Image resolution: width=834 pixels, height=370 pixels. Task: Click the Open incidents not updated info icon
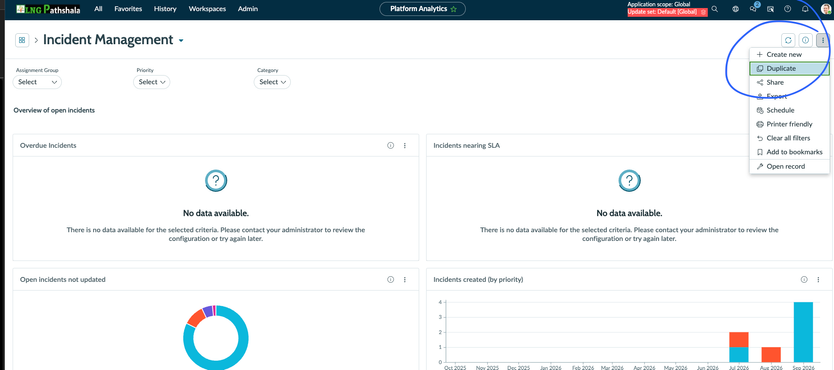pos(390,279)
